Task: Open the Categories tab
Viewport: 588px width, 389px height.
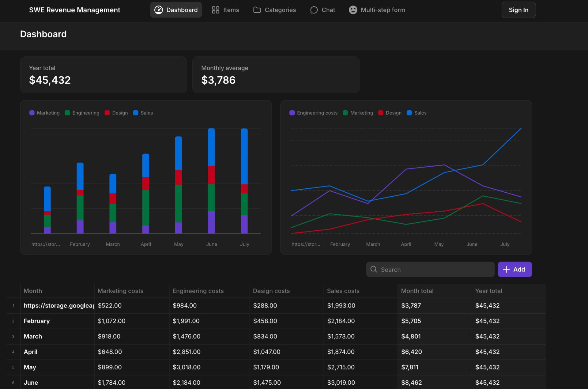Action: coord(280,10)
